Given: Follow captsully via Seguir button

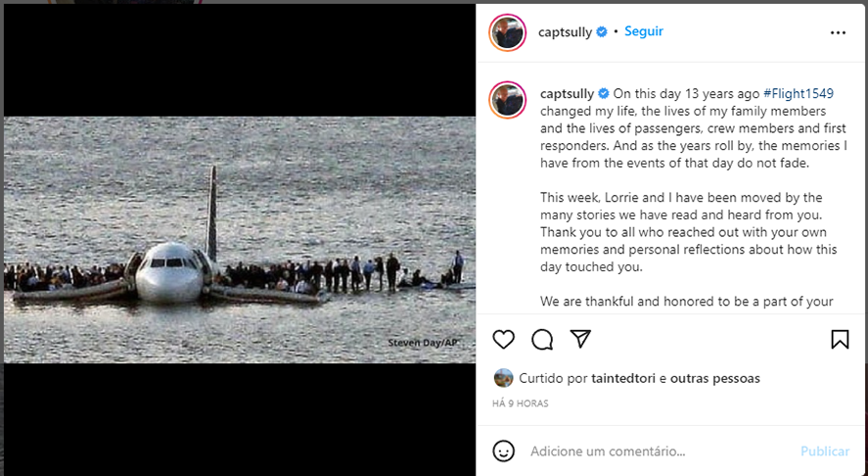Looking at the screenshot, I should pyautogui.click(x=644, y=31).
